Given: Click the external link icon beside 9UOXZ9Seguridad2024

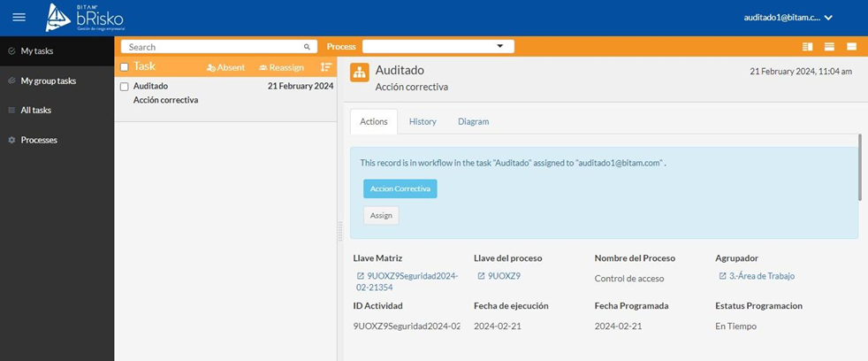Looking at the screenshot, I should [361, 276].
